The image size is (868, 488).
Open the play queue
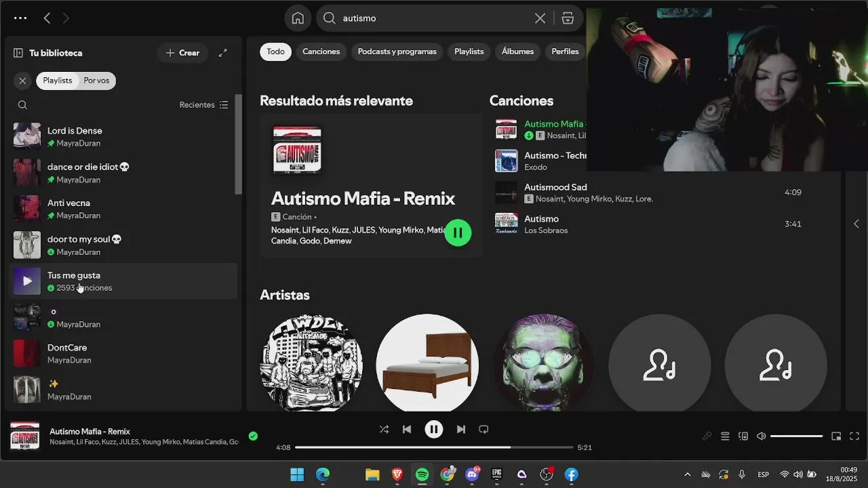pos(725,436)
